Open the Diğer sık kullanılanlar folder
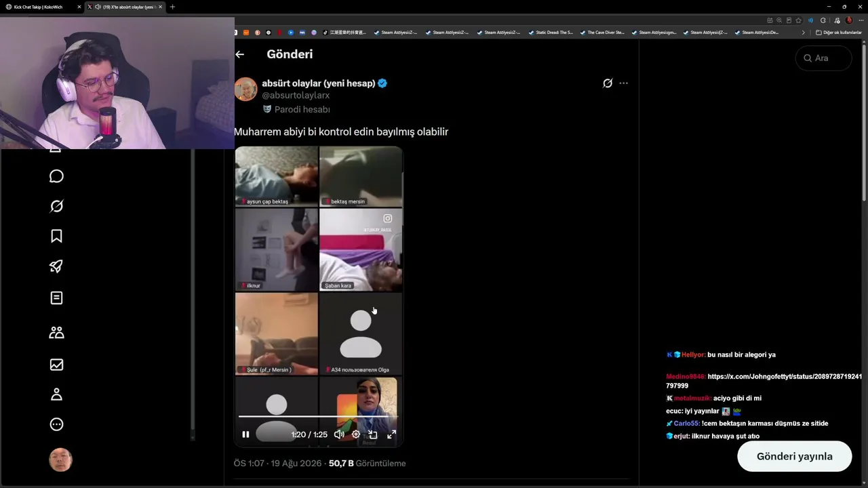Image resolution: width=868 pixels, height=488 pixels. pos(838,33)
